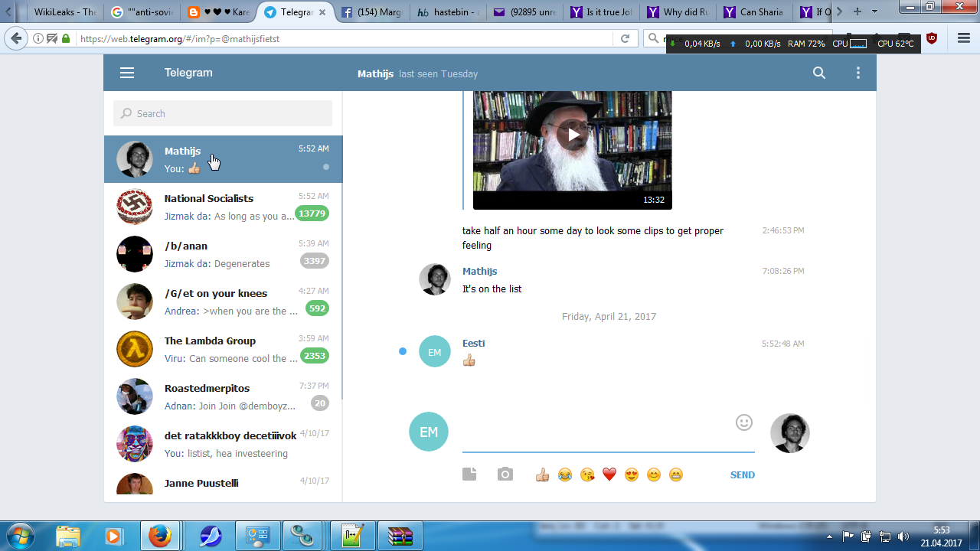The height and width of the screenshot is (551, 980).
Task: Click the Mathijs avatar beside compose area
Action: click(790, 433)
